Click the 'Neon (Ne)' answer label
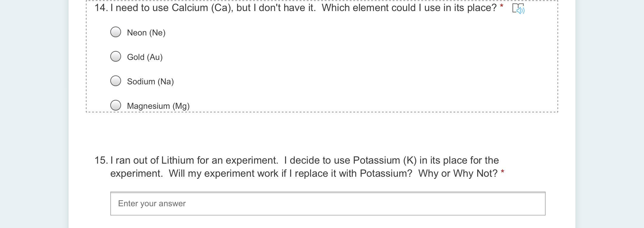The width and height of the screenshot is (644, 228). click(146, 33)
